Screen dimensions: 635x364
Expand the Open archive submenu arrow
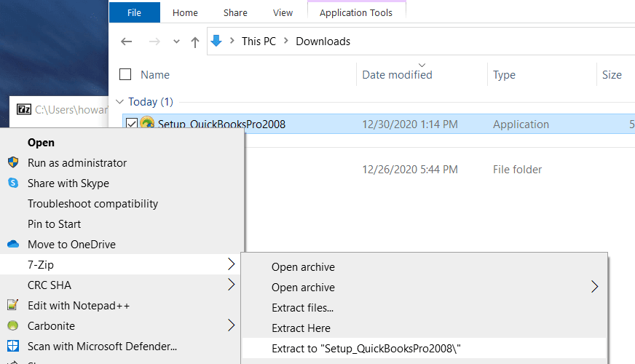(594, 287)
